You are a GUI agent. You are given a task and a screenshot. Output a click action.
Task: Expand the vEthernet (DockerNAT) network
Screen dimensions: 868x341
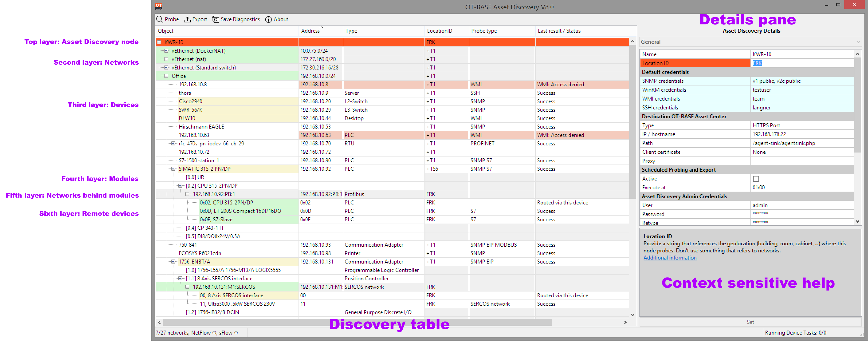[x=166, y=51]
